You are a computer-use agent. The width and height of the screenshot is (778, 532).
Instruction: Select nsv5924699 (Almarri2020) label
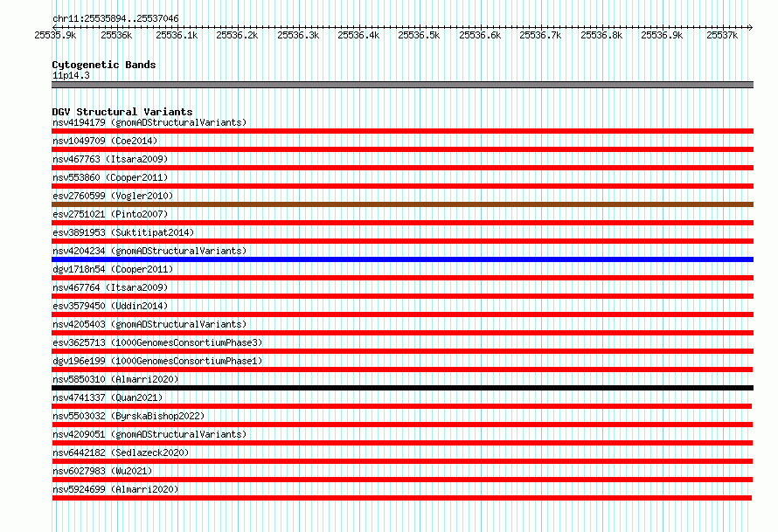click(x=115, y=489)
